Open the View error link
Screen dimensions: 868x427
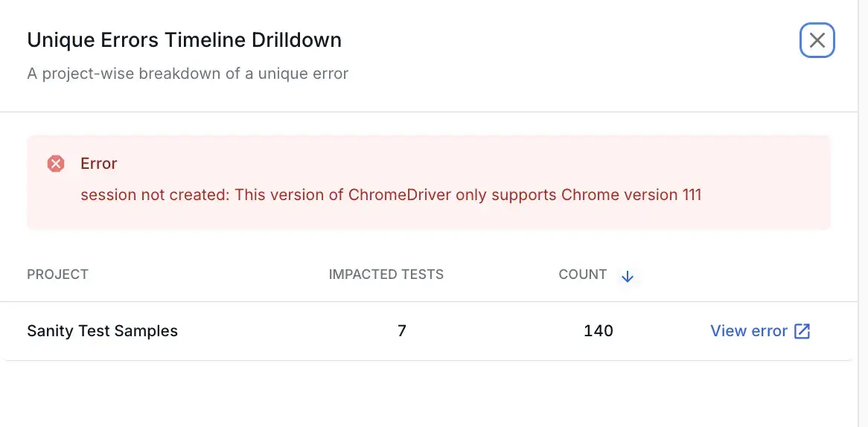click(749, 331)
